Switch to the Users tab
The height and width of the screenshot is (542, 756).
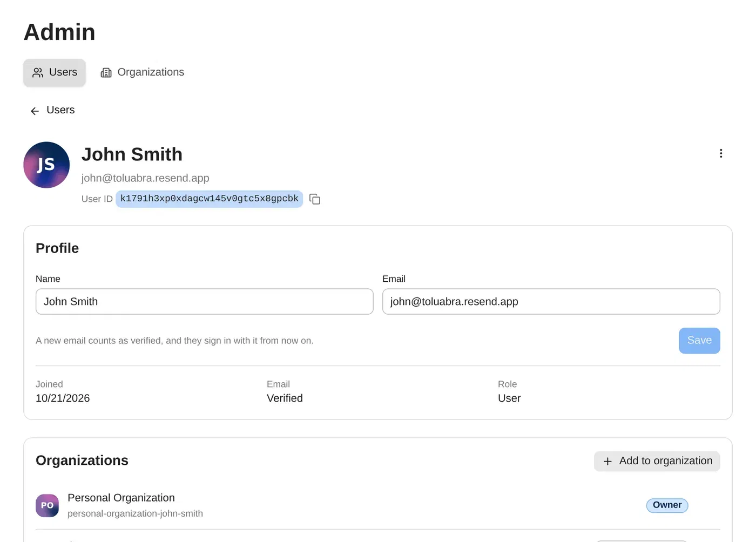55,72
